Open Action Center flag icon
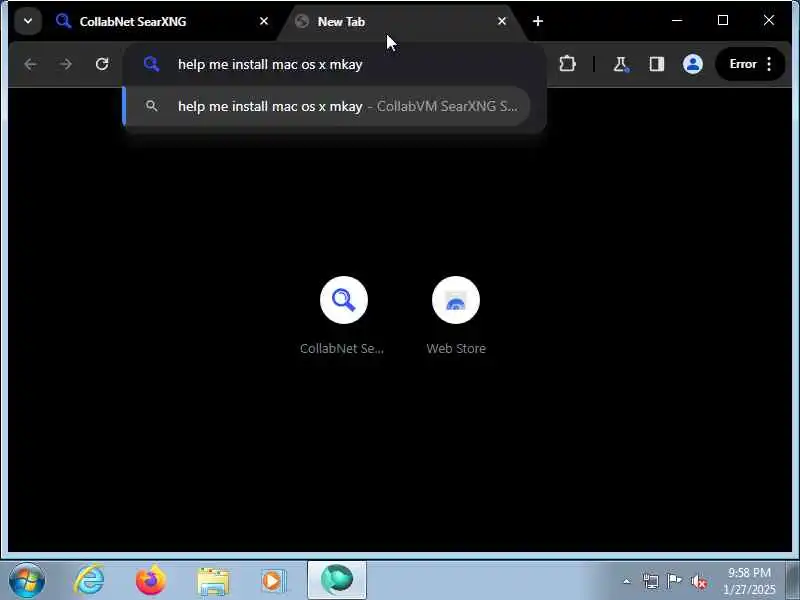This screenshot has width=800, height=600. tap(674, 581)
